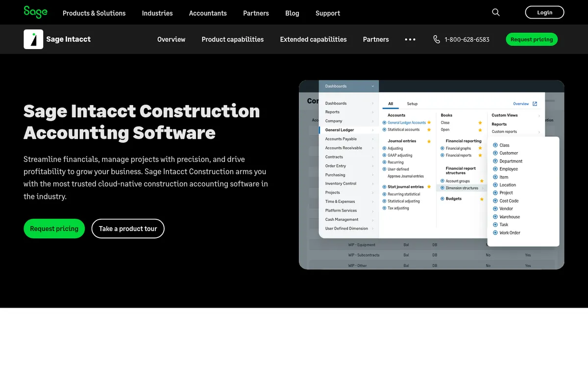Screen dimensions: 588x368
Task: Expand the Contracts row chevron
Action: click(x=372, y=157)
